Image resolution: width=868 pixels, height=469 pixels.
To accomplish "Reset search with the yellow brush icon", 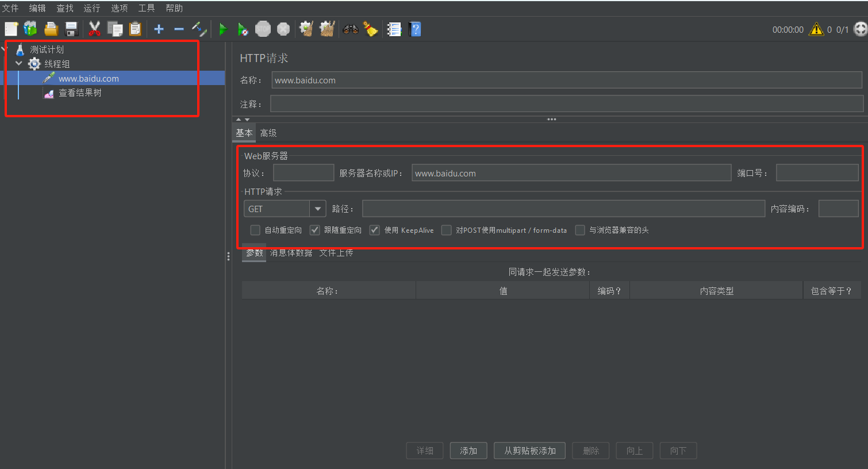I will point(371,29).
